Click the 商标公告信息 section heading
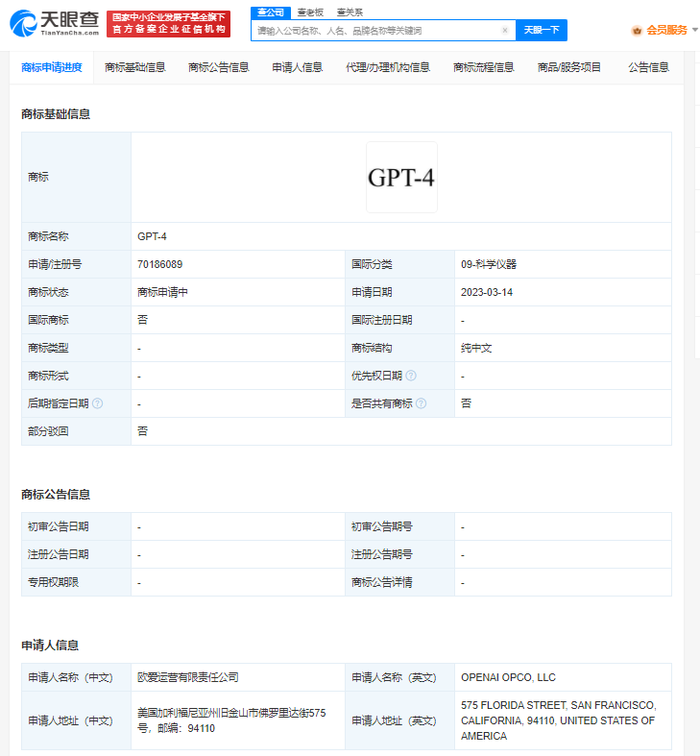Screen dimensions: 700x756 coord(56,495)
